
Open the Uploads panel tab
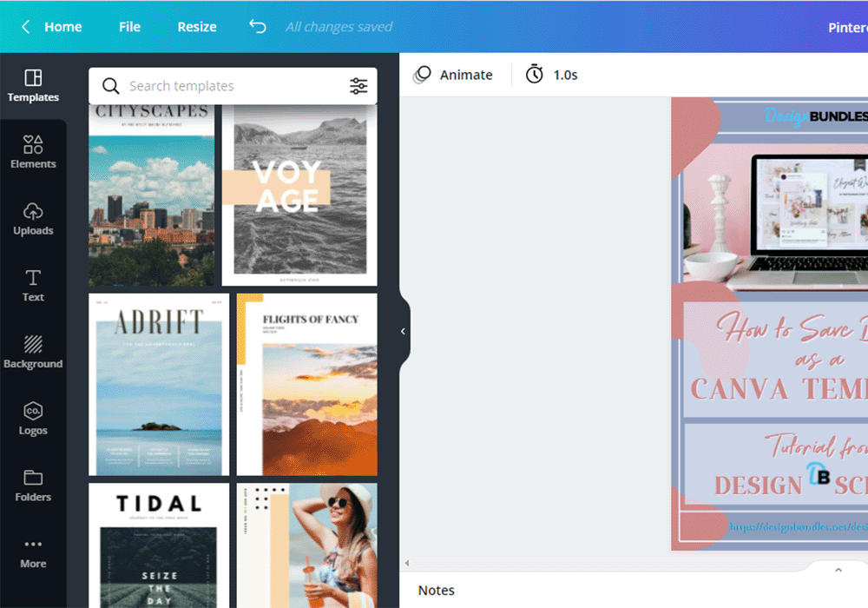[x=33, y=219]
